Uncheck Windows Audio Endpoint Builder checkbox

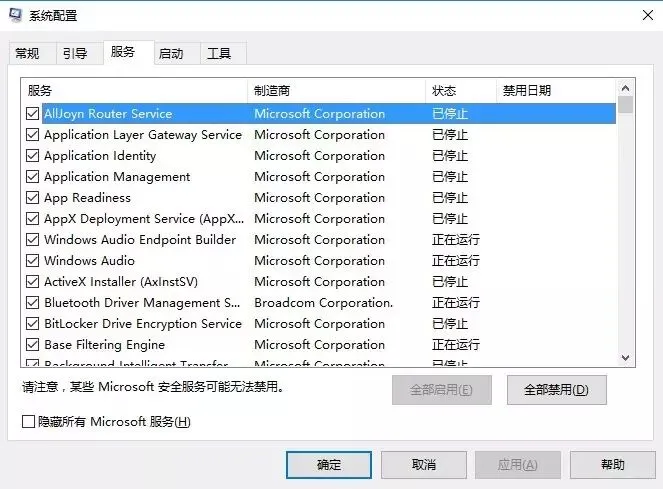[33, 239]
